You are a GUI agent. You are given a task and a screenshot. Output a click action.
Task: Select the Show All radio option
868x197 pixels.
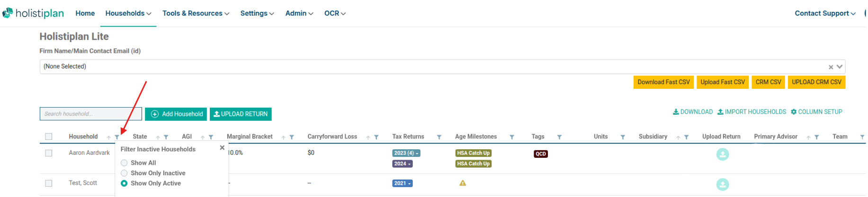tap(124, 163)
